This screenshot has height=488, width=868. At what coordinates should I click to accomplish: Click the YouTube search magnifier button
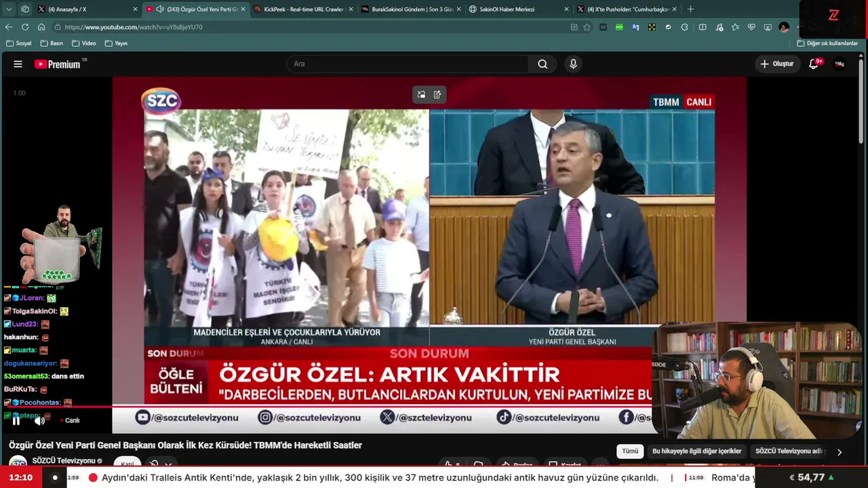pyautogui.click(x=542, y=64)
